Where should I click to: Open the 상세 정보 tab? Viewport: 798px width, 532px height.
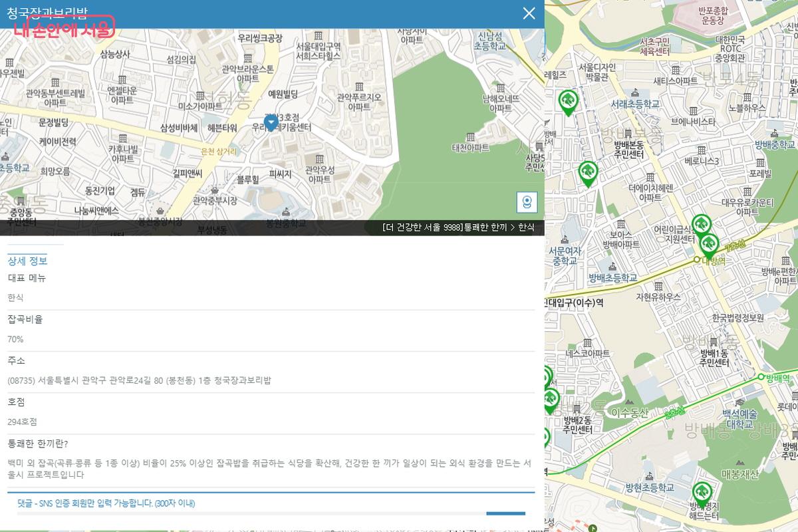[27, 261]
